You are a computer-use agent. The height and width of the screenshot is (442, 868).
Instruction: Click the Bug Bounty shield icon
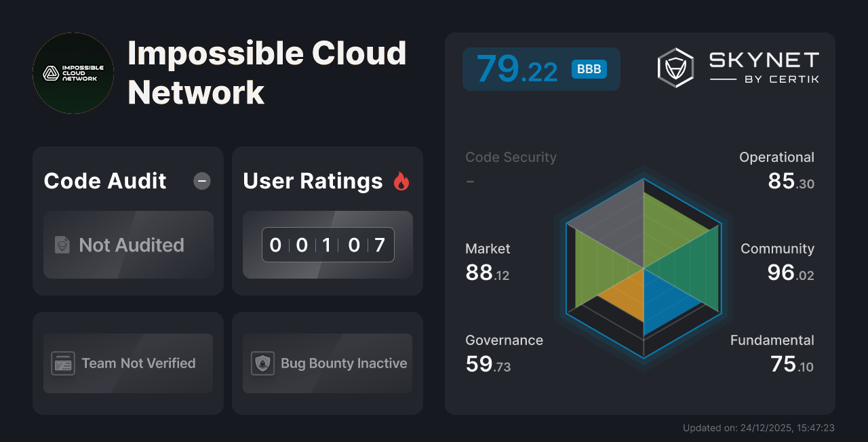262,363
